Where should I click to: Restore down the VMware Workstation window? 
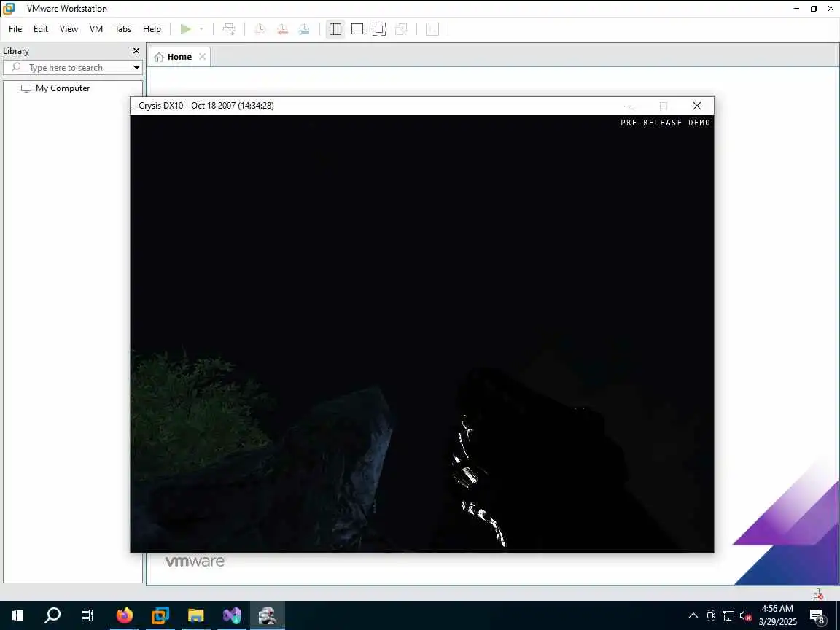[814, 9]
